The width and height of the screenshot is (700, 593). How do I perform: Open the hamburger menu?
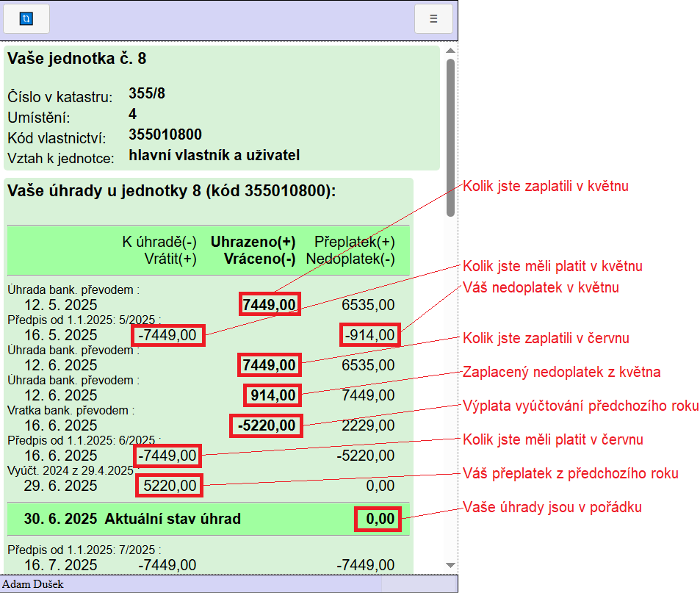433,19
